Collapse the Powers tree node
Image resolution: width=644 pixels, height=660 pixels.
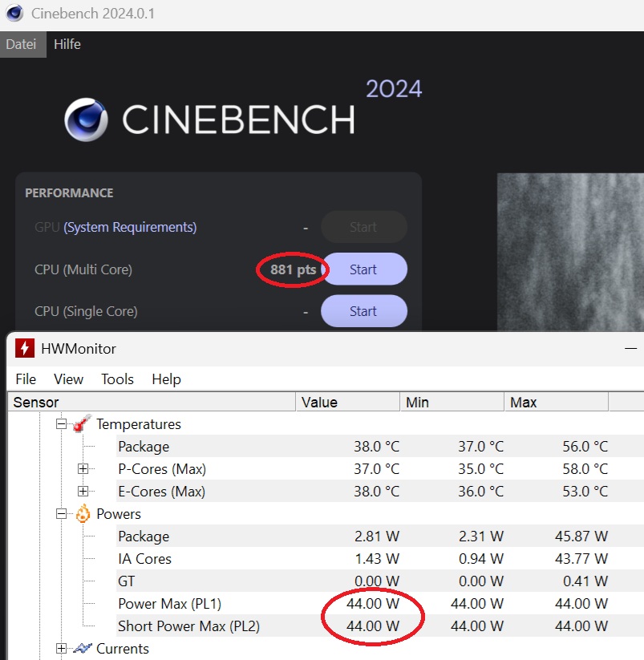pos(62,514)
